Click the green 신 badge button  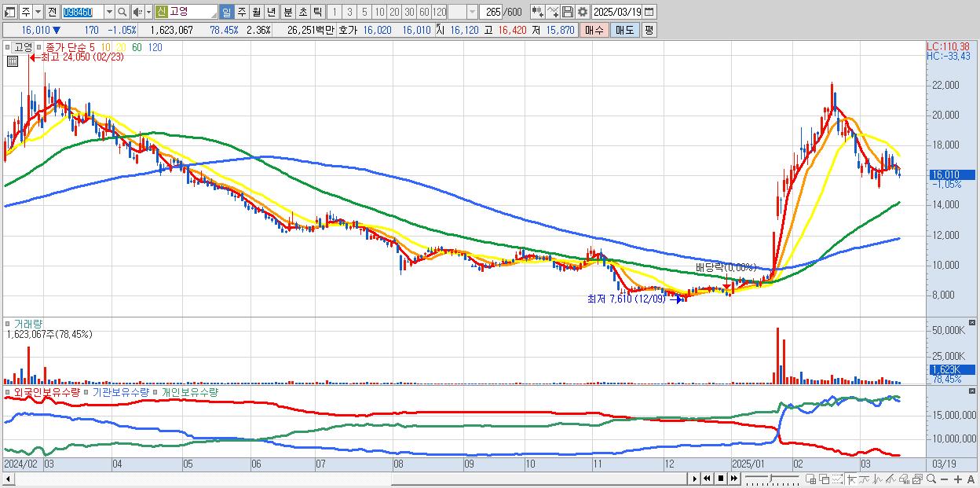click(x=160, y=12)
